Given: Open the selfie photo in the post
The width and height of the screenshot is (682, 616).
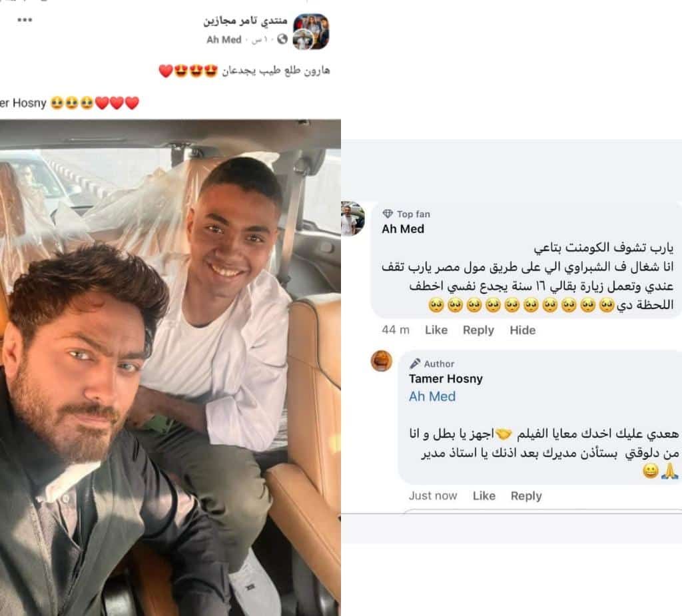Looking at the screenshot, I should [x=170, y=368].
